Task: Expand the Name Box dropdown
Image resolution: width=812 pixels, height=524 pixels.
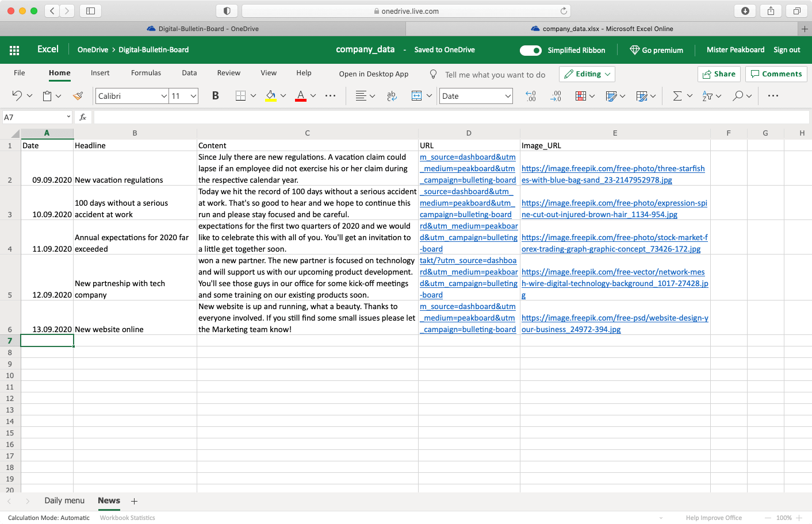Action: (68, 117)
